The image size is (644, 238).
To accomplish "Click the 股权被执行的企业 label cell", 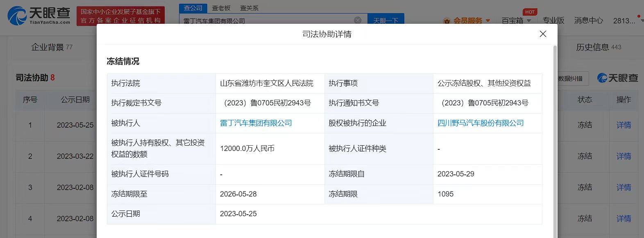I will coord(379,123).
